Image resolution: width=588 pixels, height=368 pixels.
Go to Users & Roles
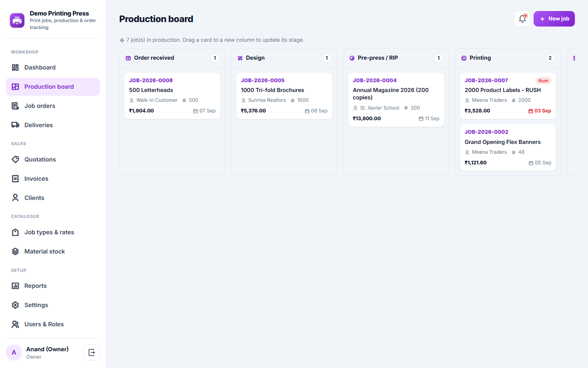click(x=53, y=324)
